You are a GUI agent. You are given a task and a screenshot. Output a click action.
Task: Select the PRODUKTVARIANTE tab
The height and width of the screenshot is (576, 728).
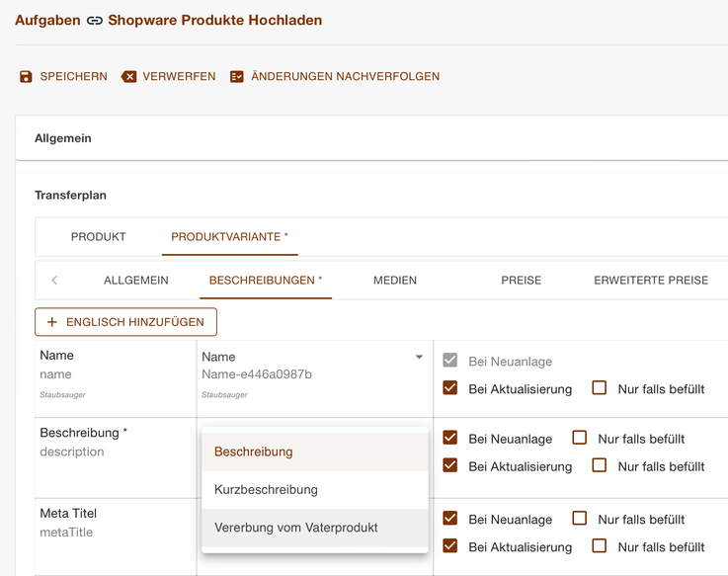[x=229, y=236]
